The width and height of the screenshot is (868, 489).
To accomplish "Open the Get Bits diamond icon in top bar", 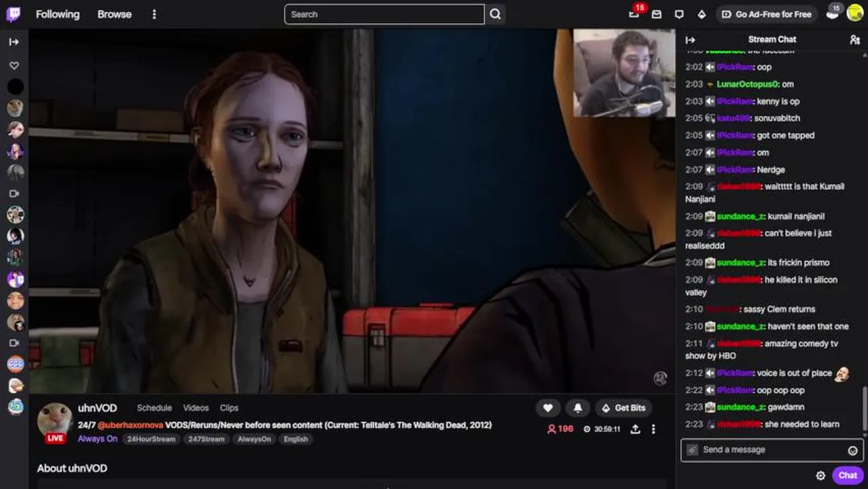I will tap(702, 14).
